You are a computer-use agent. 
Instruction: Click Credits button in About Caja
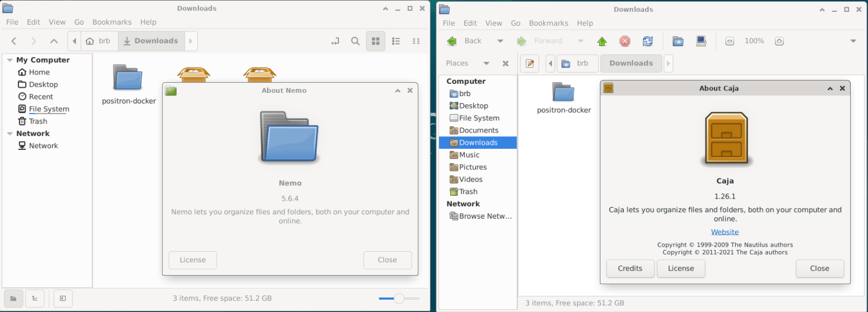point(629,268)
